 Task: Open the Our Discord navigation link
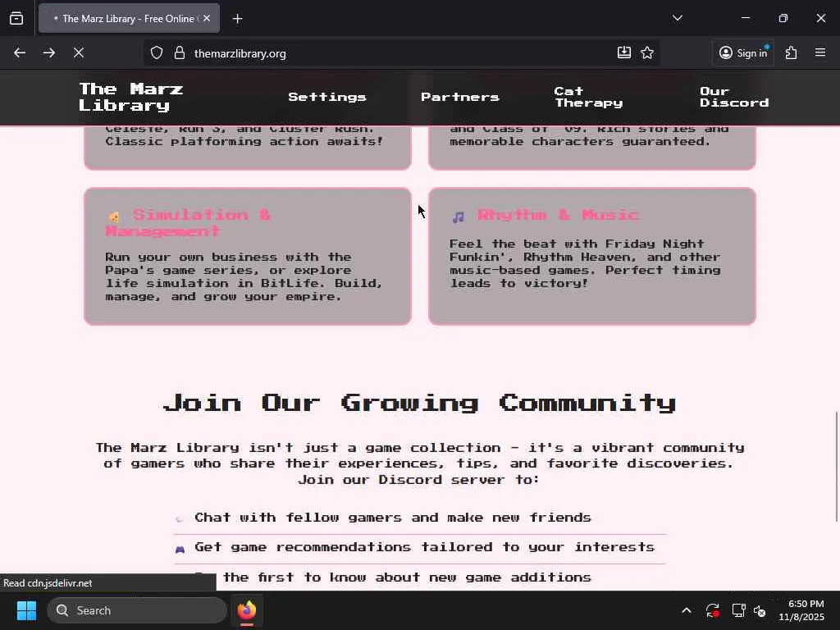tap(734, 97)
